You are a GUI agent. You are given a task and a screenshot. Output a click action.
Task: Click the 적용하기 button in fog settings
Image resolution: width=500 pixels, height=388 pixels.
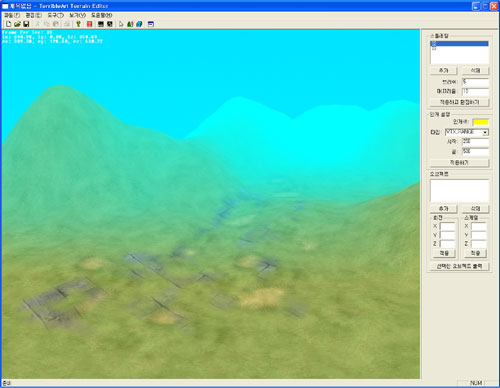(459, 163)
